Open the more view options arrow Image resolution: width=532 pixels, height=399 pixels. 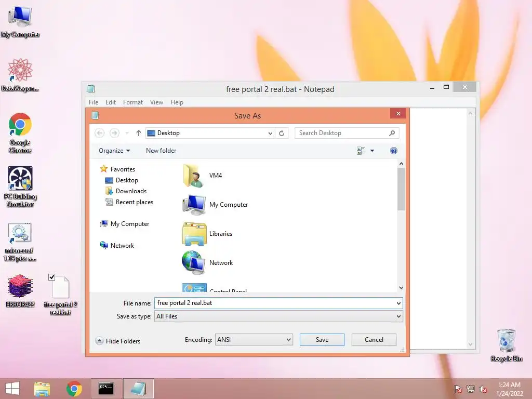coord(372,151)
